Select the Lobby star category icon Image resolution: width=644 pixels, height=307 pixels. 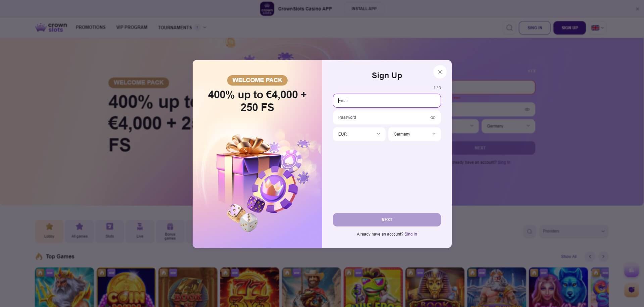click(x=49, y=231)
